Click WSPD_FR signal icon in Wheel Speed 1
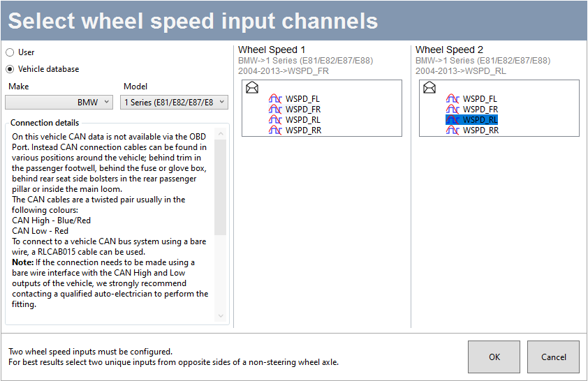Image resolution: width=588 pixels, height=381 pixels. click(x=276, y=110)
